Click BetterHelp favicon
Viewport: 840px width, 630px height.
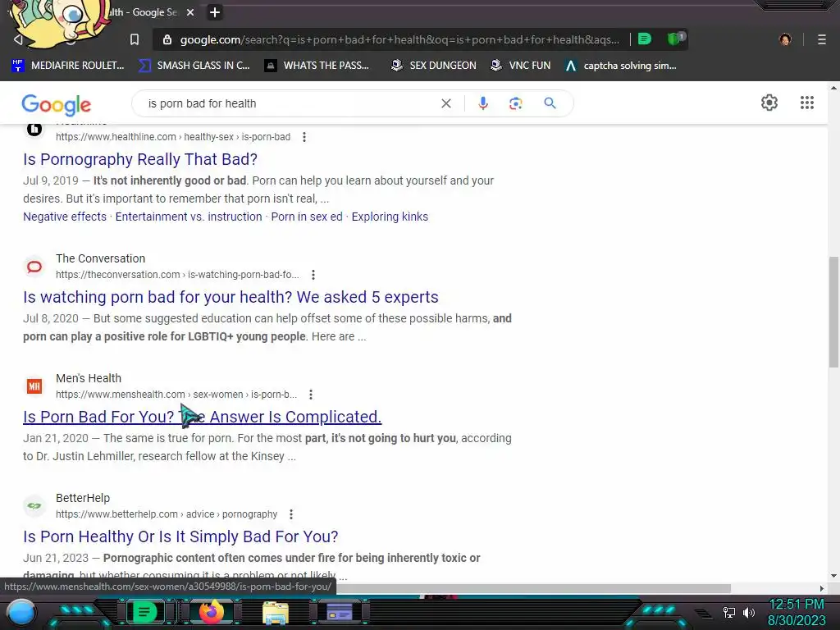(34, 505)
